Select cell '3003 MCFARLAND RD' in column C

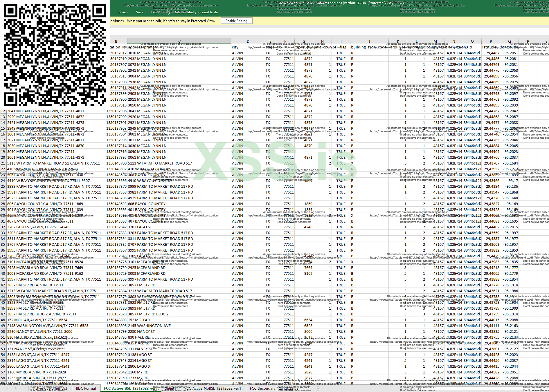coord(179,274)
